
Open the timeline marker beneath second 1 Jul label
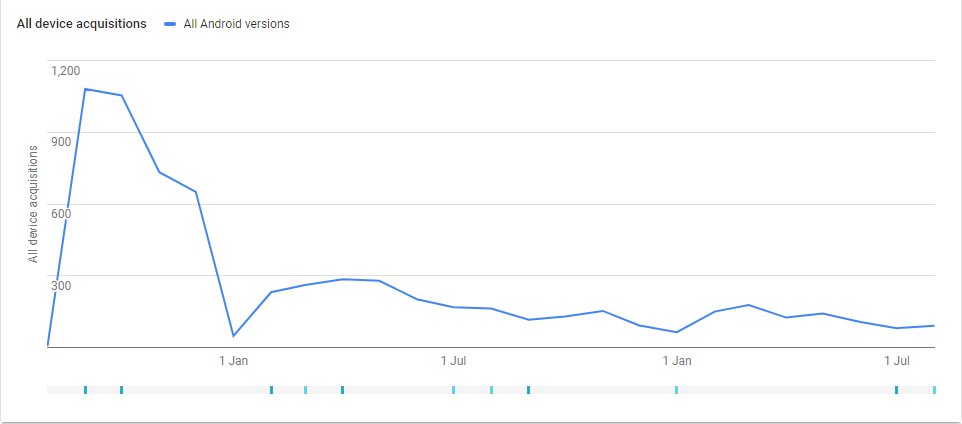(x=896, y=390)
